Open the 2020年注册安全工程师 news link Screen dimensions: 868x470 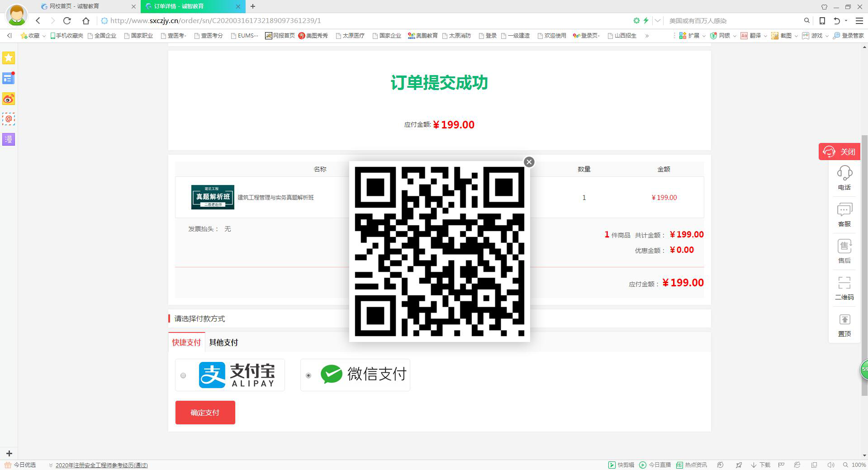tap(101, 465)
